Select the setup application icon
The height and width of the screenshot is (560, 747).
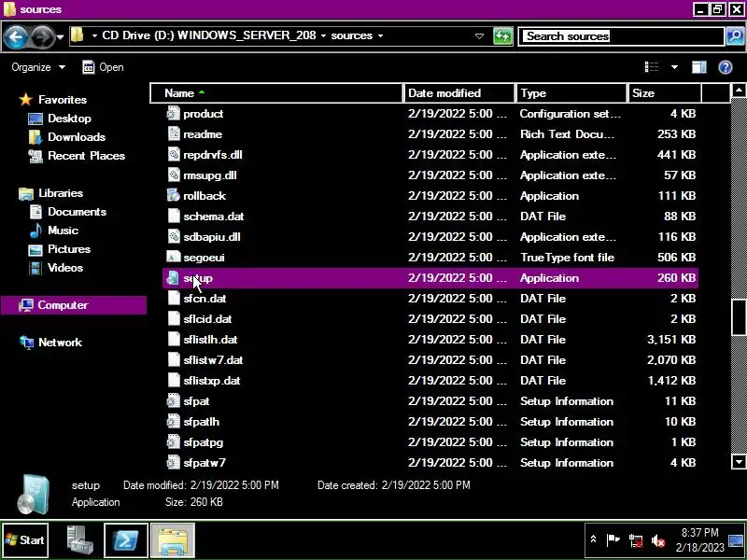point(174,277)
